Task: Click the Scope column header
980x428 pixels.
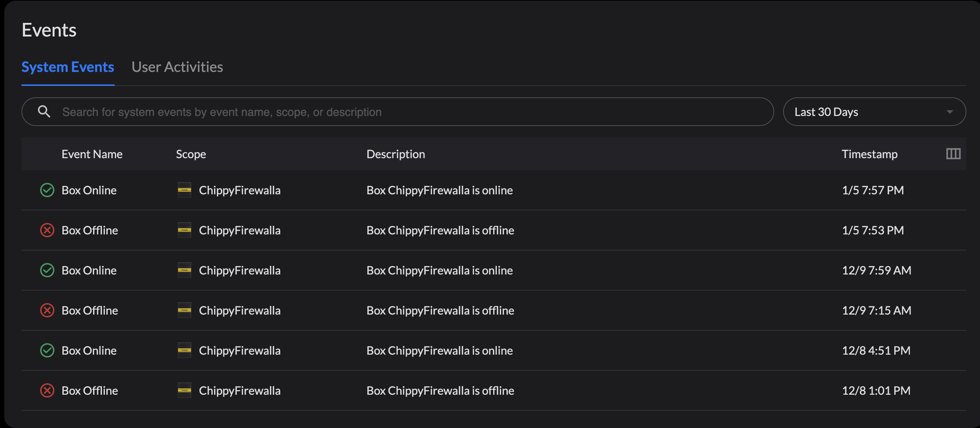Action: [191, 154]
